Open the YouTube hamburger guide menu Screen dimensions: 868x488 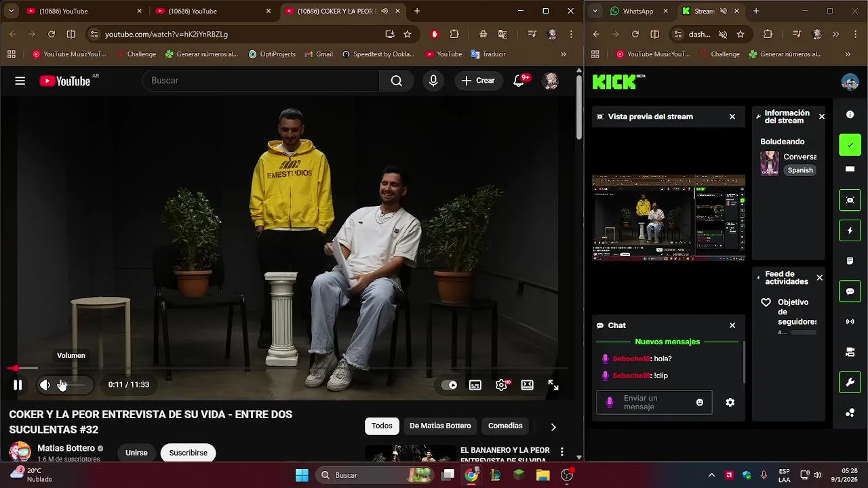tap(20, 81)
